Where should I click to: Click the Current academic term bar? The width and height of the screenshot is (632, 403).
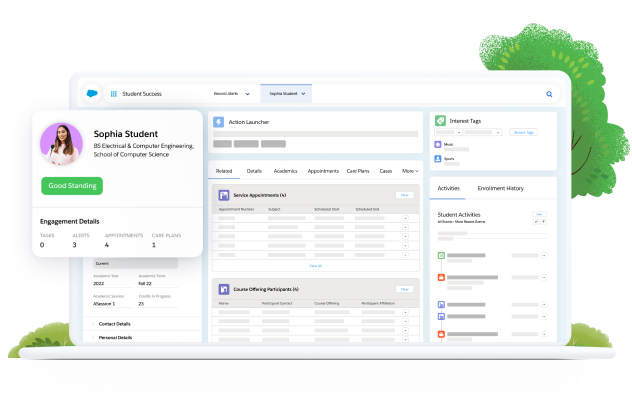pyautogui.click(x=135, y=264)
